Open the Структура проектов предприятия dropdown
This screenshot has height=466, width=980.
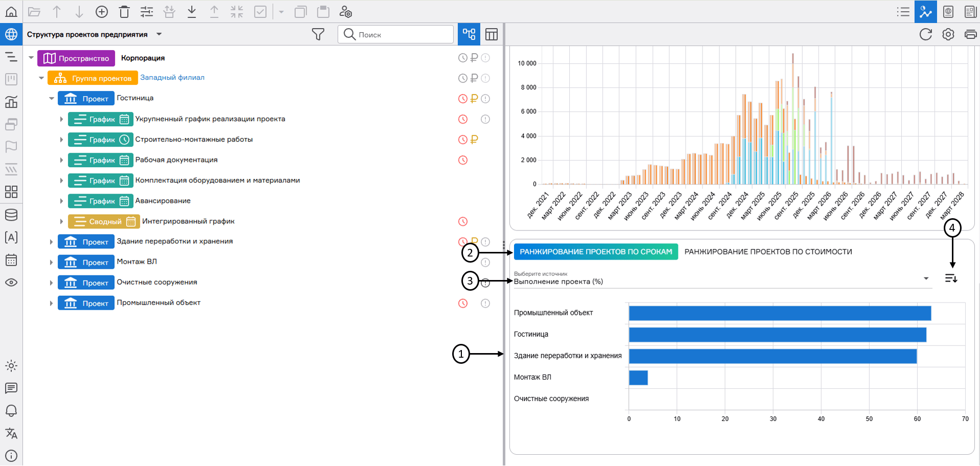tap(159, 34)
